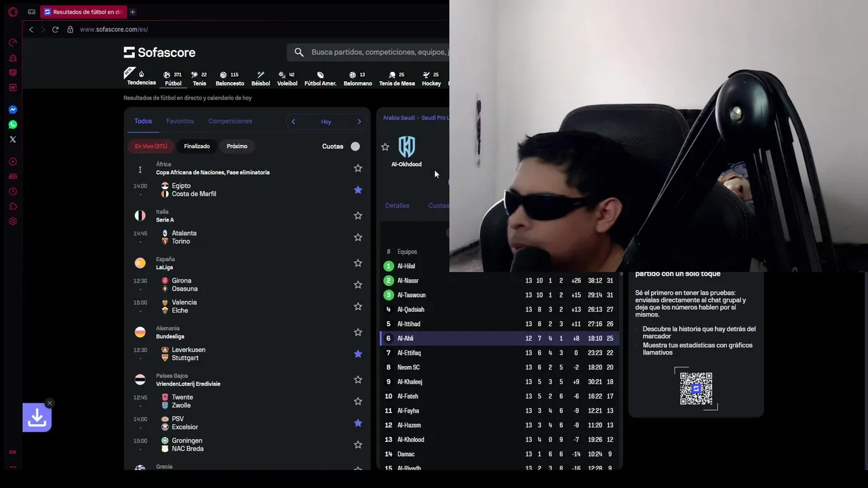Viewport: 868px width, 488px height.
Task: Switch to the Favoritos tab
Action: (x=180, y=121)
